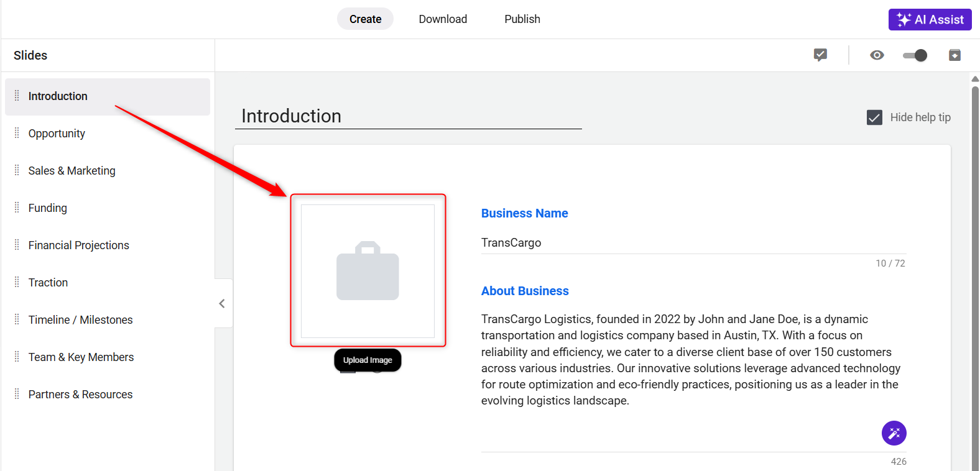Click the drag handle beside Partners & Resources
Screen dimensions: 980x471
pos(17,394)
